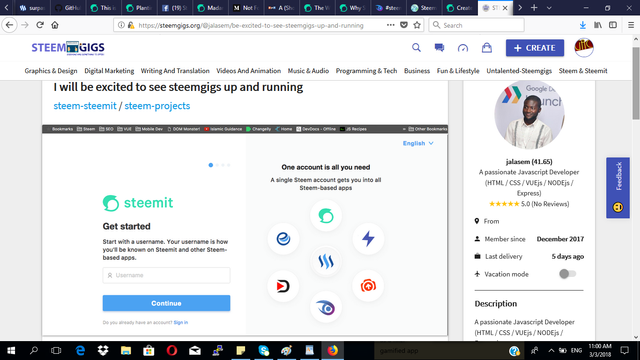List all tabs dropdown arrow
Screen dimensions: 640x360
coord(549,8)
